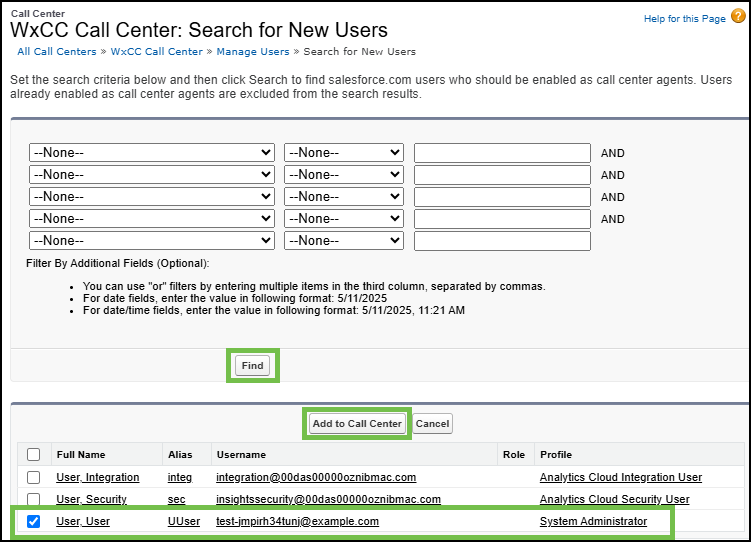
Task: Click the Cancel button
Action: 432,424
